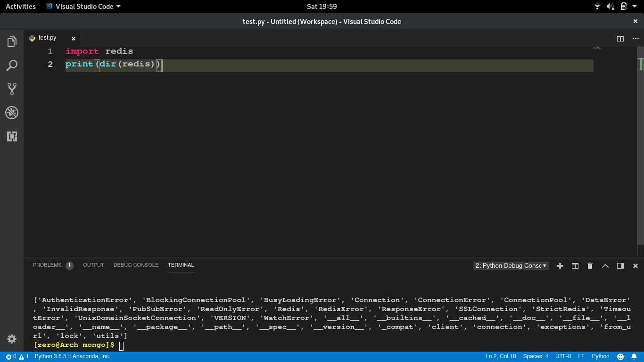
Task: Click the line number 1 in gutter
Action: click(50, 51)
